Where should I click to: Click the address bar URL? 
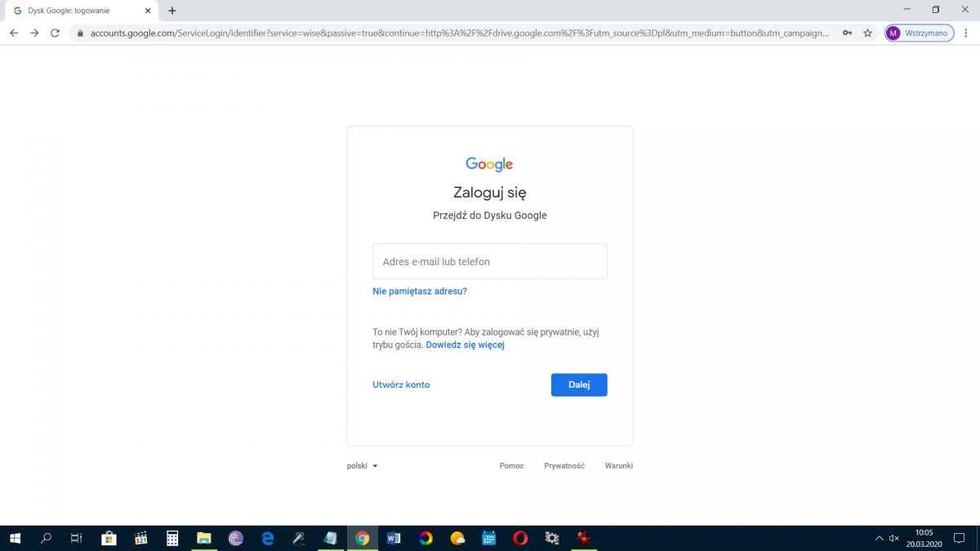tap(459, 33)
